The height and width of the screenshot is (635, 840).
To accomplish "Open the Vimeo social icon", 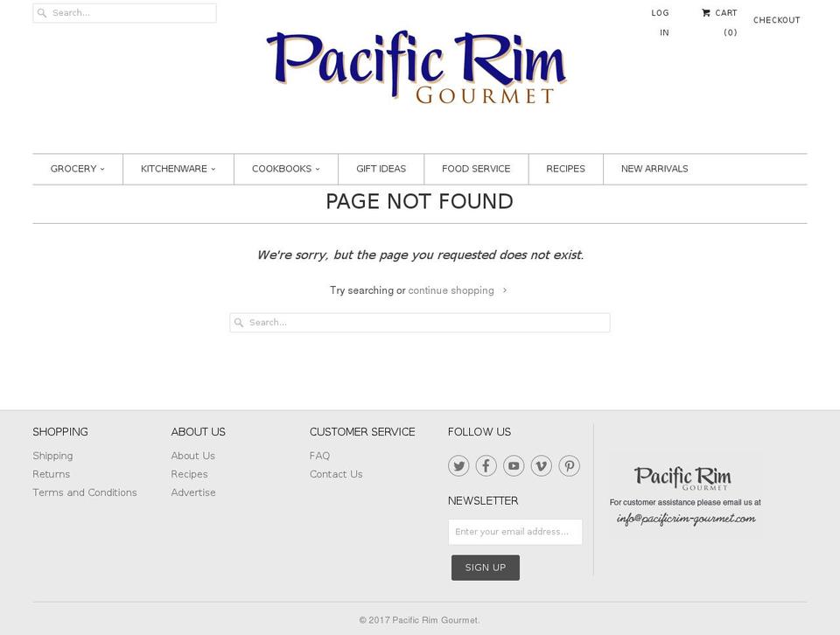I will click(542, 466).
